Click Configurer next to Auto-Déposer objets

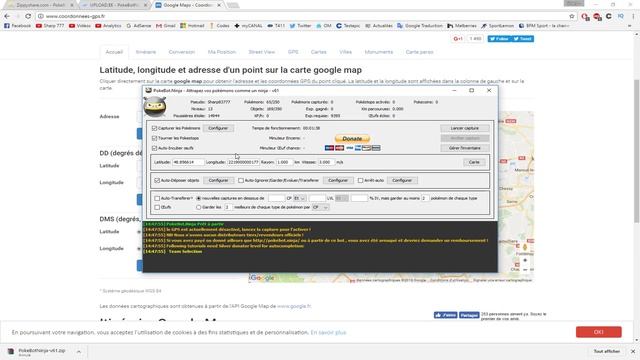tap(218, 180)
